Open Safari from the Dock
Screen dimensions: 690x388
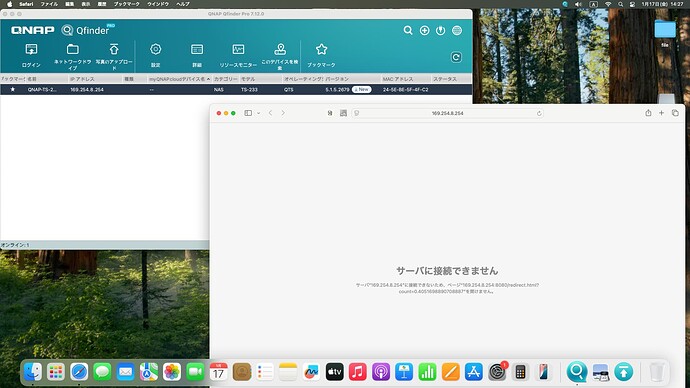point(79,372)
